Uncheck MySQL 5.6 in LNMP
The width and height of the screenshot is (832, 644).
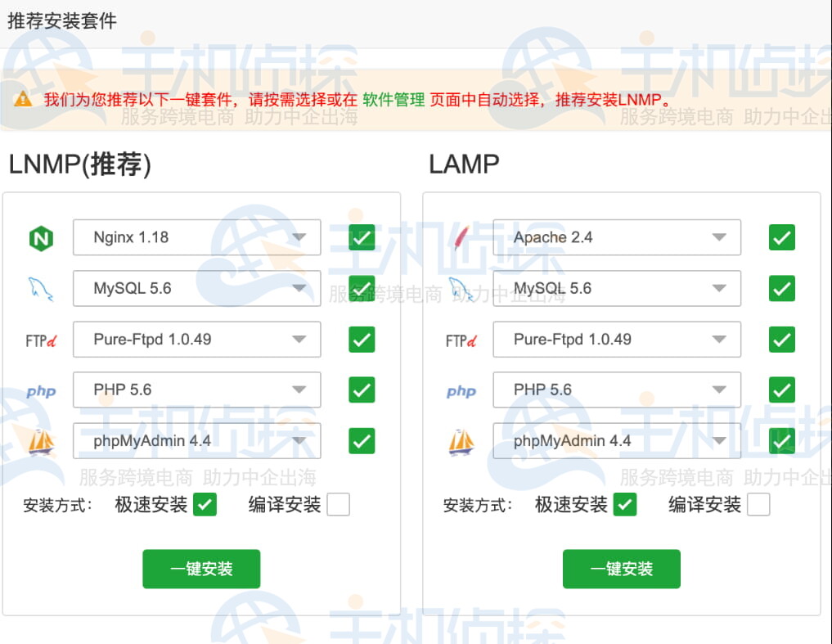(362, 288)
